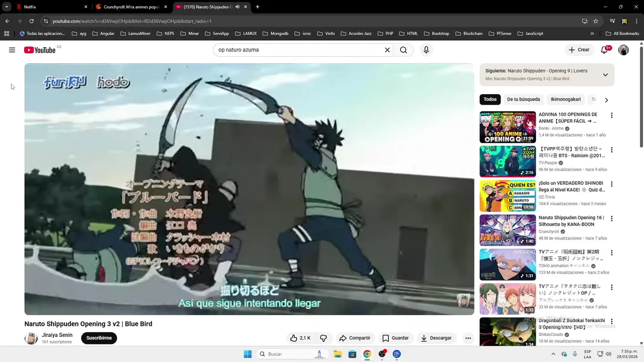
Task: Open the ADIVINA 100 OPENINGS video thumbnail
Action: (x=508, y=127)
